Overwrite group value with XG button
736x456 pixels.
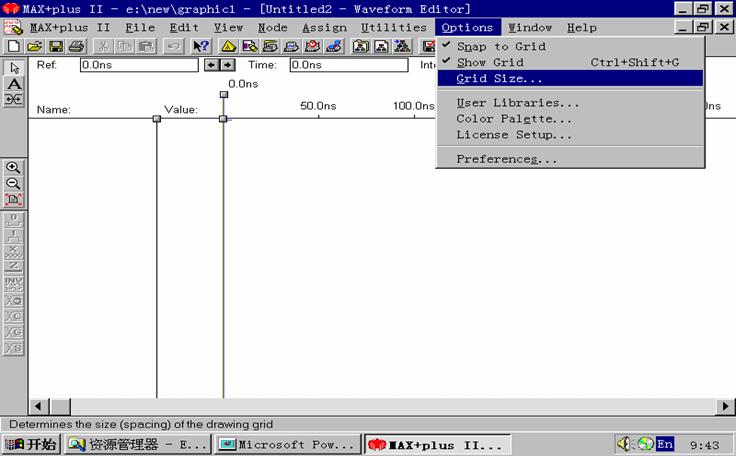14,332
